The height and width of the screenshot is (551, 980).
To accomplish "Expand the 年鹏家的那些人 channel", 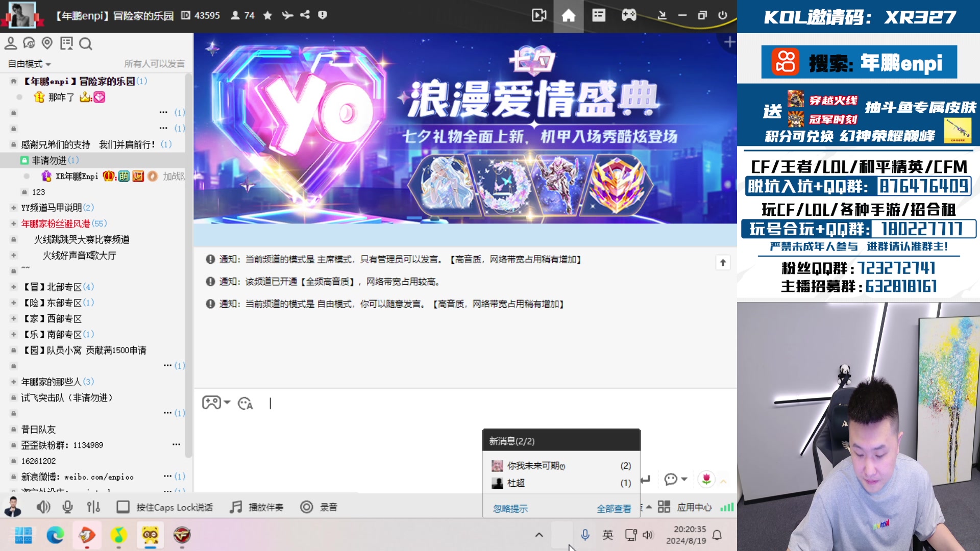I will pyautogui.click(x=14, y=382).
